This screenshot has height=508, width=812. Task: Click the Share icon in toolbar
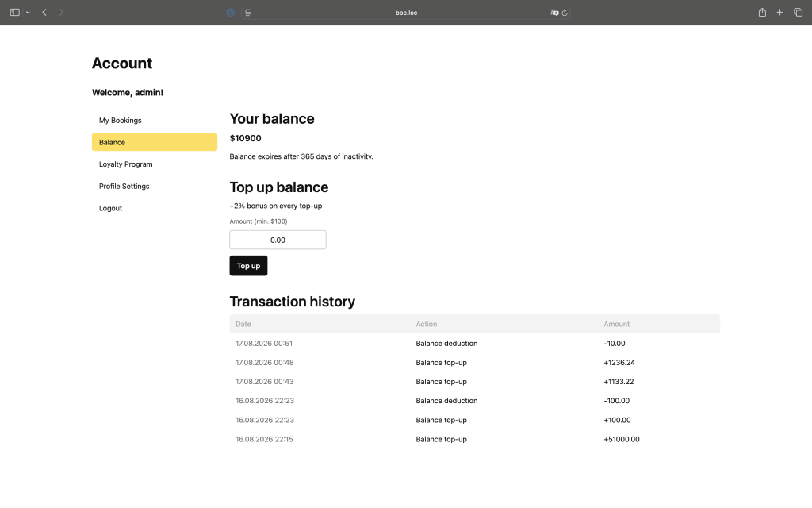pyautogui.click(x=762, y=13)
